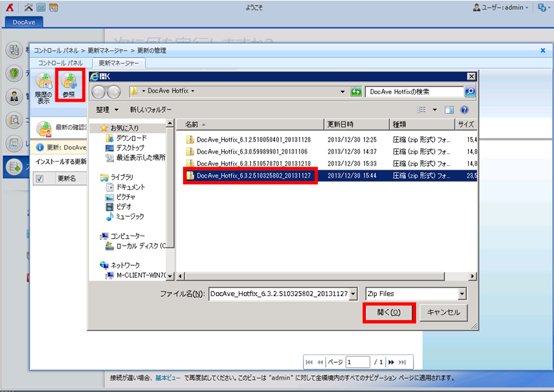Click the 最新の確認 check updates icon

click(44, 129)
